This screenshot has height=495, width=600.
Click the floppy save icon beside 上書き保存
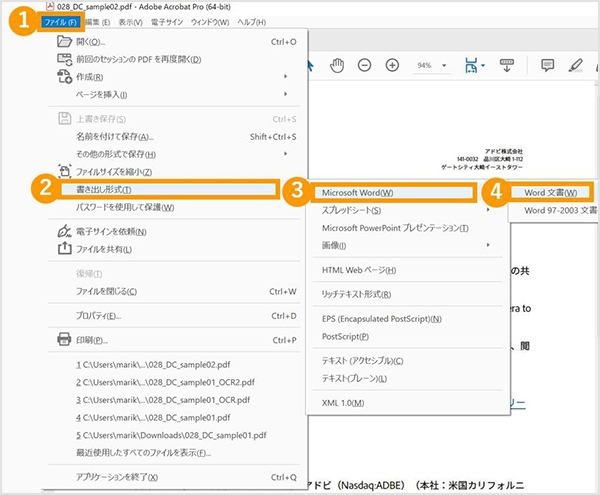64,119
